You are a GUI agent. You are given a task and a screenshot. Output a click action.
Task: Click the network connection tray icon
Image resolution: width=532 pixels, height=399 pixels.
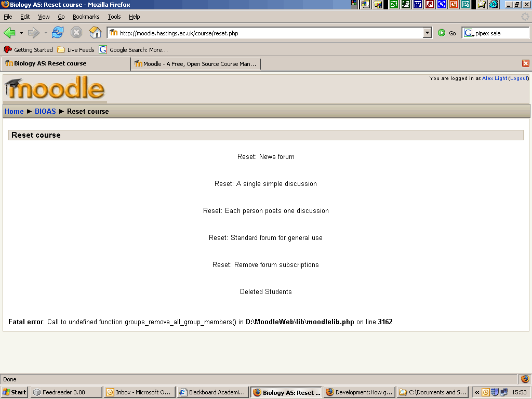(504, 393)
